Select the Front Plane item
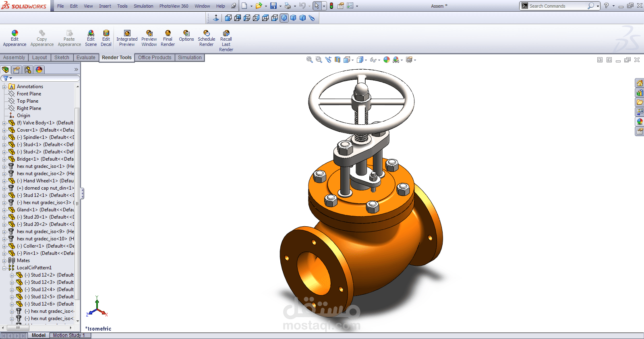This screenshot has height=339, width=644. tap(29, 94)
